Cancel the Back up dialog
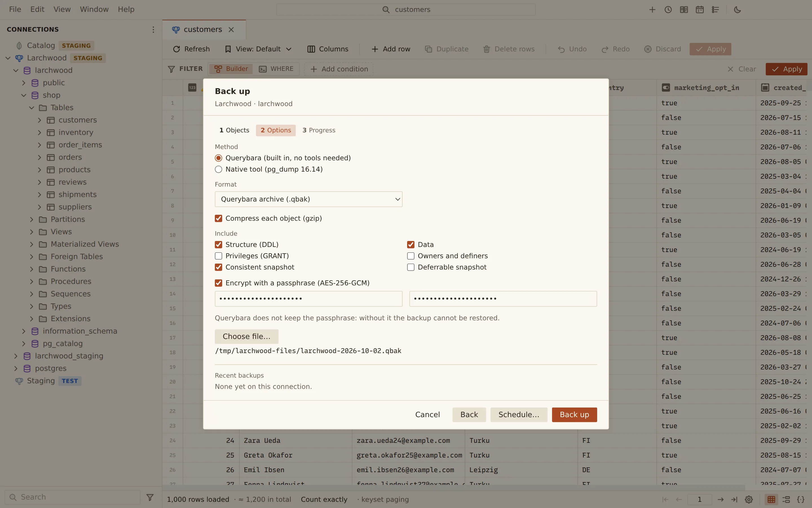812x508 pixels. tap(427, 415)
